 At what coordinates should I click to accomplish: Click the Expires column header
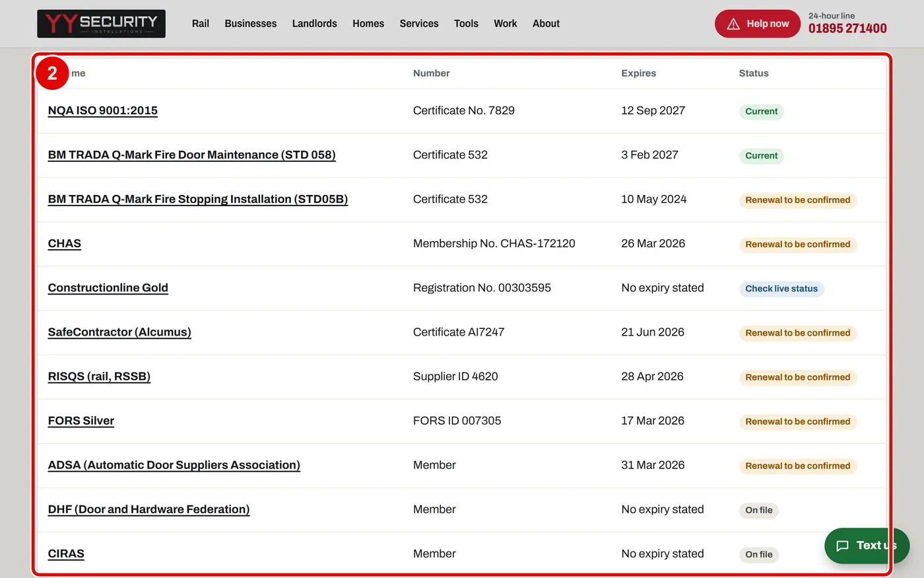[638, 73]
